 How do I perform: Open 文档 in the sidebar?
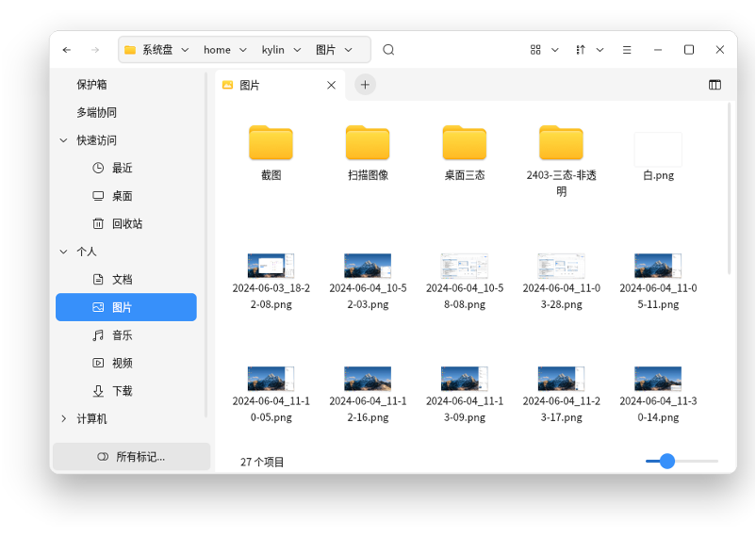point(125,280)
